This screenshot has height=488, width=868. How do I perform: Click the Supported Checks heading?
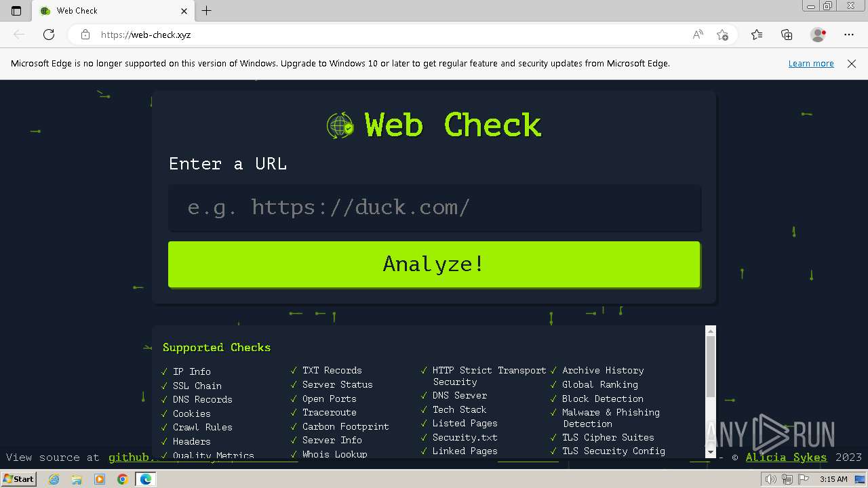(x=216, y=348)
